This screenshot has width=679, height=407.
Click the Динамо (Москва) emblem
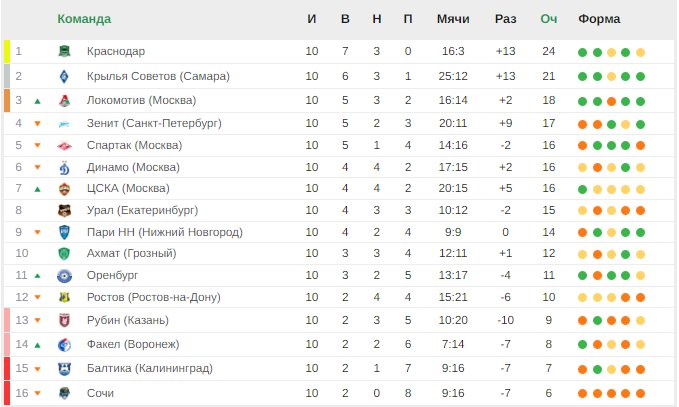click(64, 168)
